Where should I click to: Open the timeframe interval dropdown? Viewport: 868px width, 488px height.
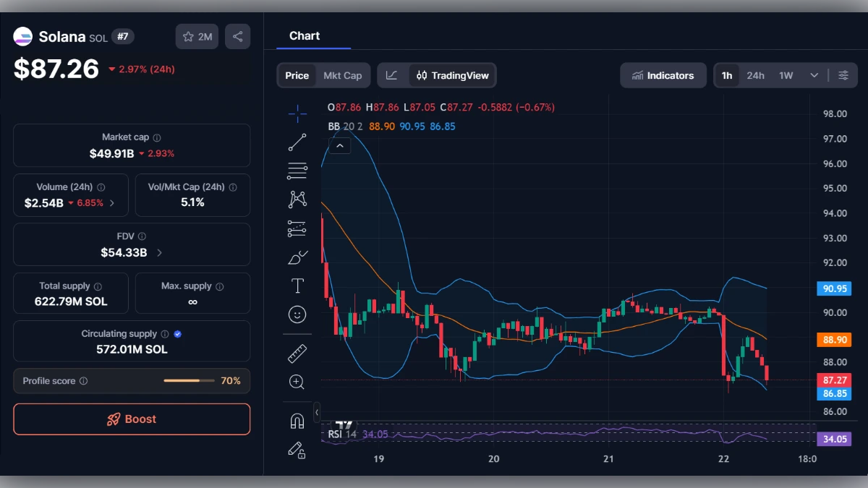pyautogui.click(x=812, y=74)
